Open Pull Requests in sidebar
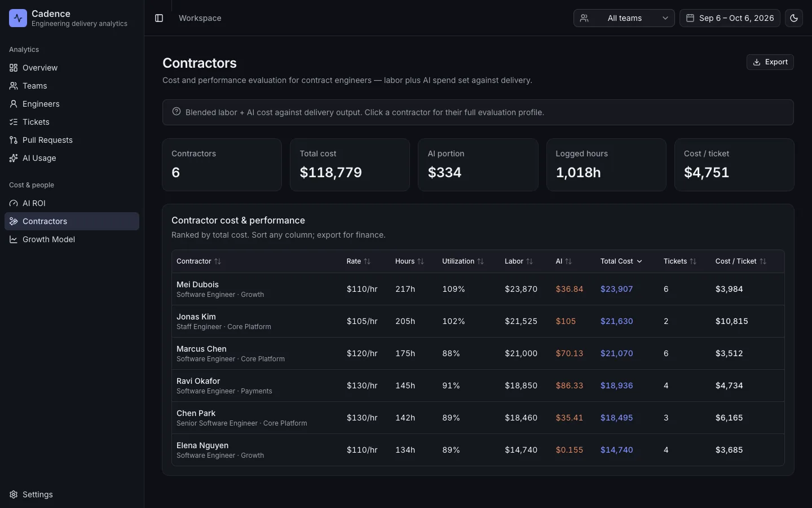 pos(72,140)
